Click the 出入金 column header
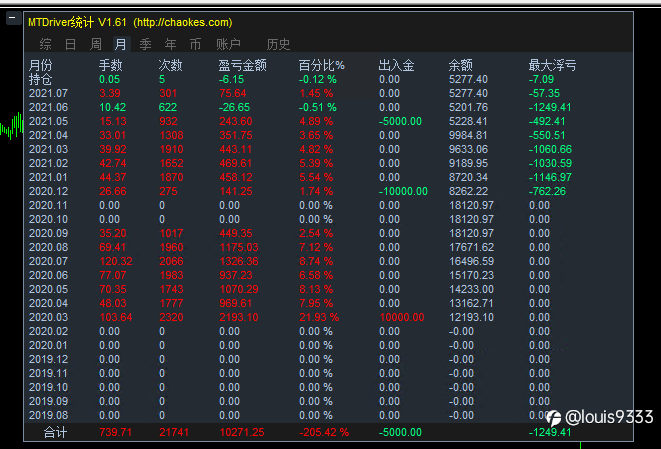661x449 pixels. (x=396, y=65)
